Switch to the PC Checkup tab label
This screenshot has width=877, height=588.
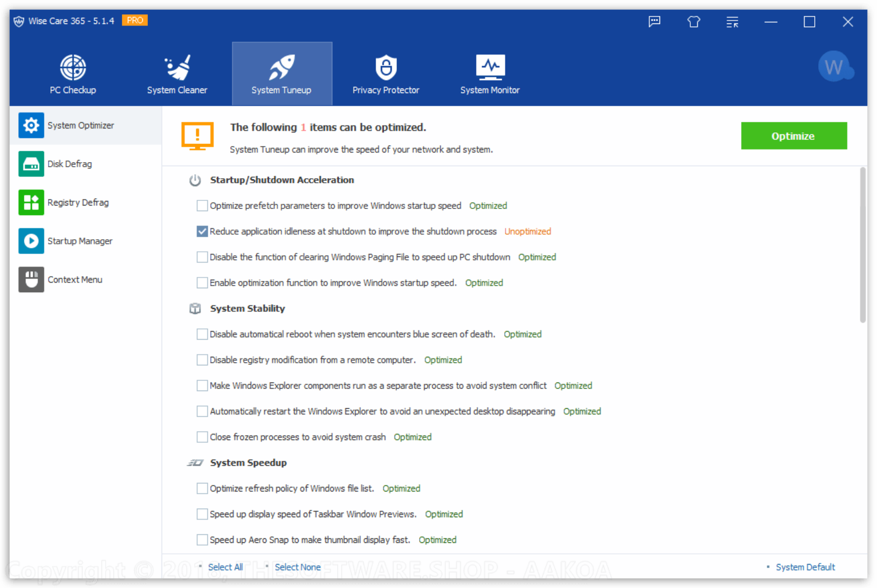pos(73,90)
